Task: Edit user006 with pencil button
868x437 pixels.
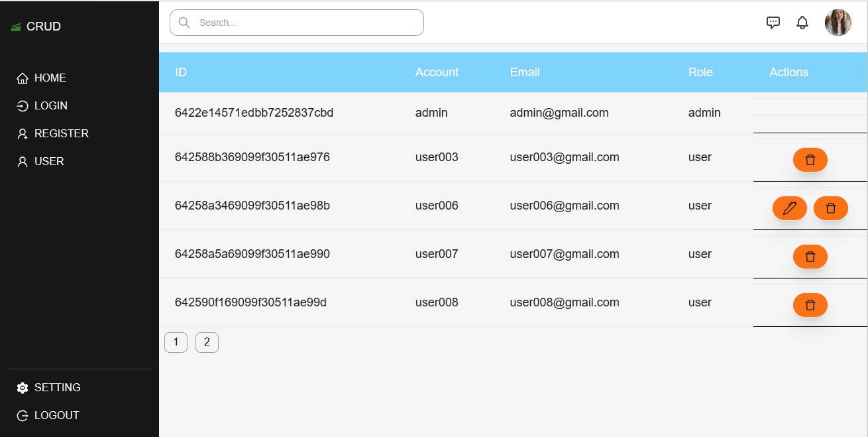Action: [x=790, y=208]
